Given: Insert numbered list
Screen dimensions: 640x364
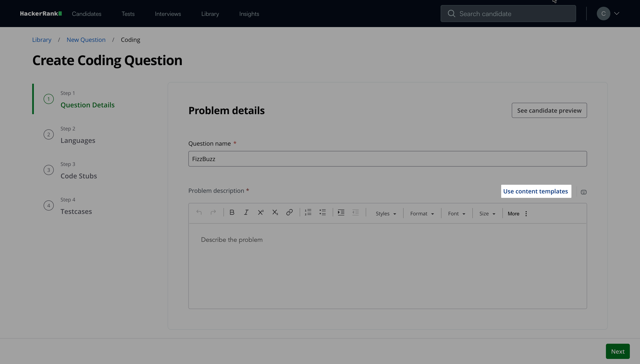Looking at the screenshot, I should 308,212.
